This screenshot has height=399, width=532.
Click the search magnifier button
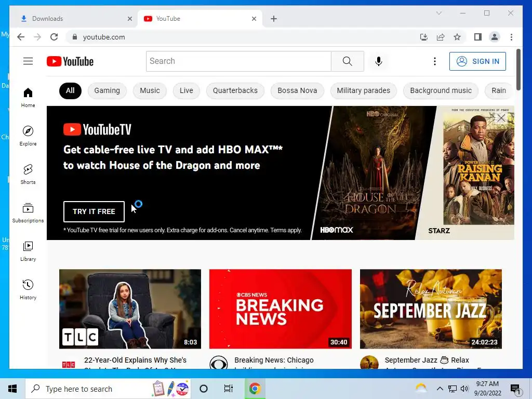click(x=348, y=61)
